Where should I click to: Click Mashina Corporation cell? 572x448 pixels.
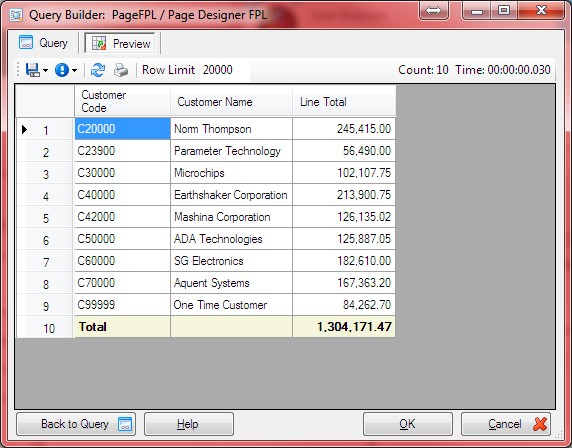point(231,217)
